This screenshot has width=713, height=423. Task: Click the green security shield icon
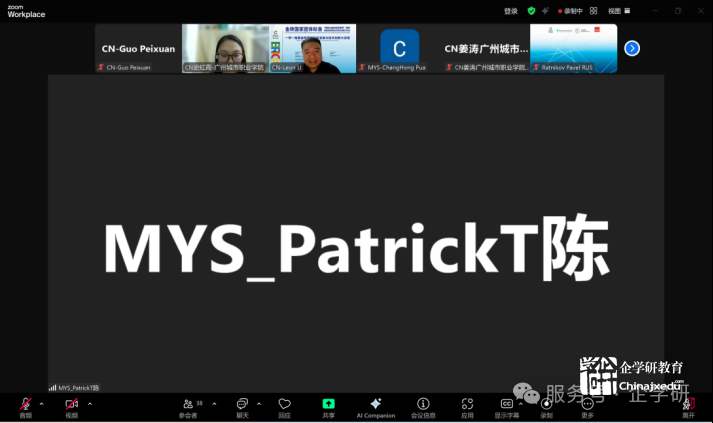tap(532, 11)
